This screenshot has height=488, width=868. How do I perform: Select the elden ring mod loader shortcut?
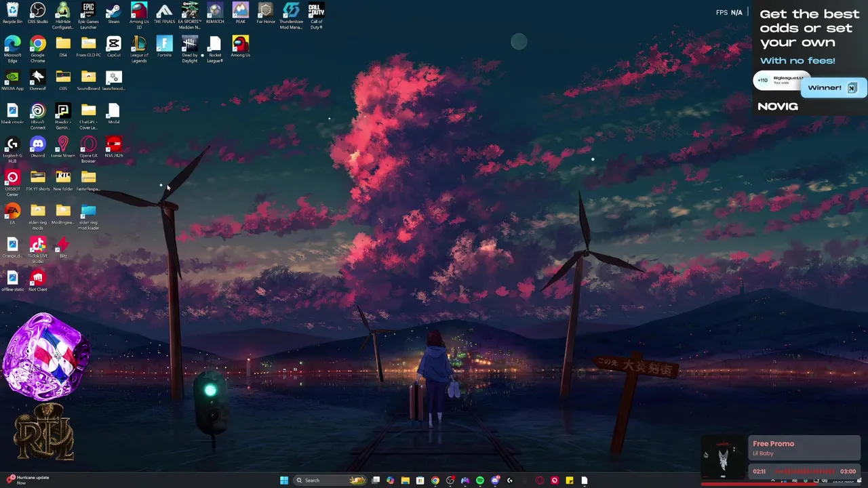(88, 218)
